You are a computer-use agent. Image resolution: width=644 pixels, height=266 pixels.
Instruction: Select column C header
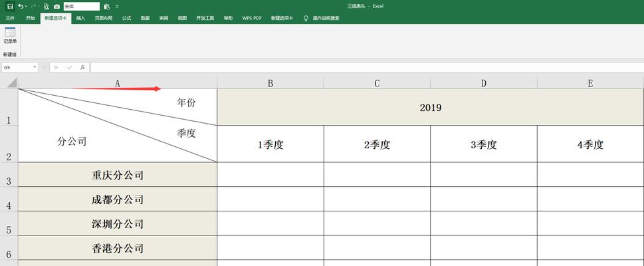(377, 83)
